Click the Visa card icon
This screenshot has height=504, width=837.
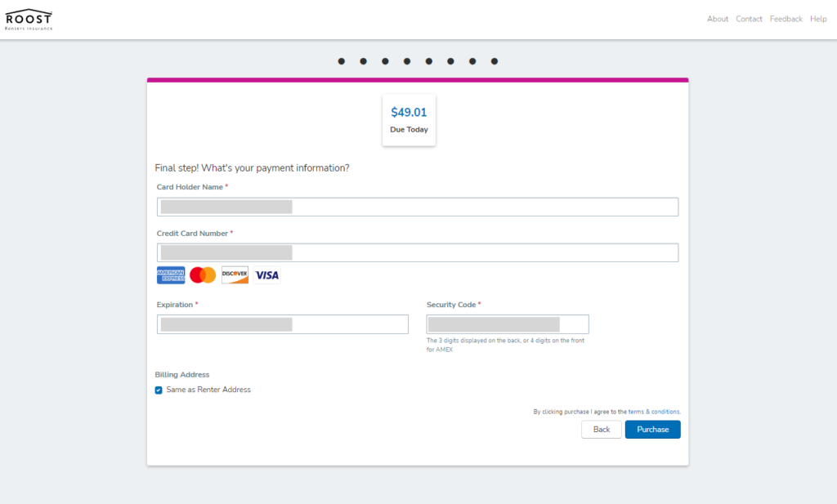pyautogui.click(x=267, y=275)
